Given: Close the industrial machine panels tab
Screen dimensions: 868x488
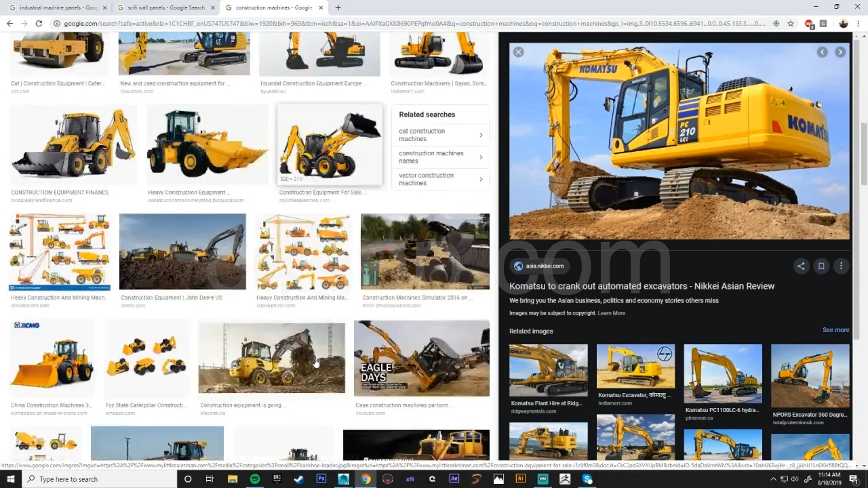Looking at the screenshot, I should click(x=105, y=7).
